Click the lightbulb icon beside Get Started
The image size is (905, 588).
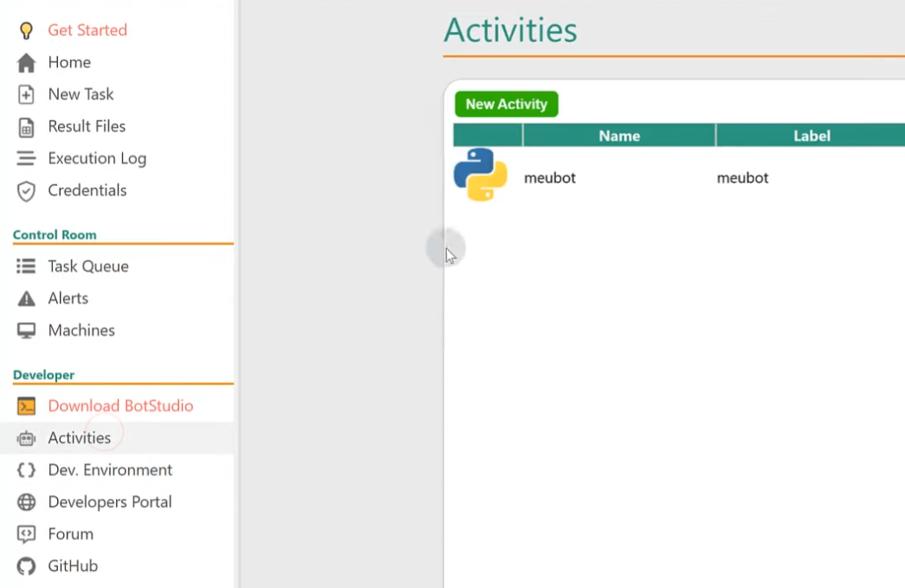click(26, 30)
